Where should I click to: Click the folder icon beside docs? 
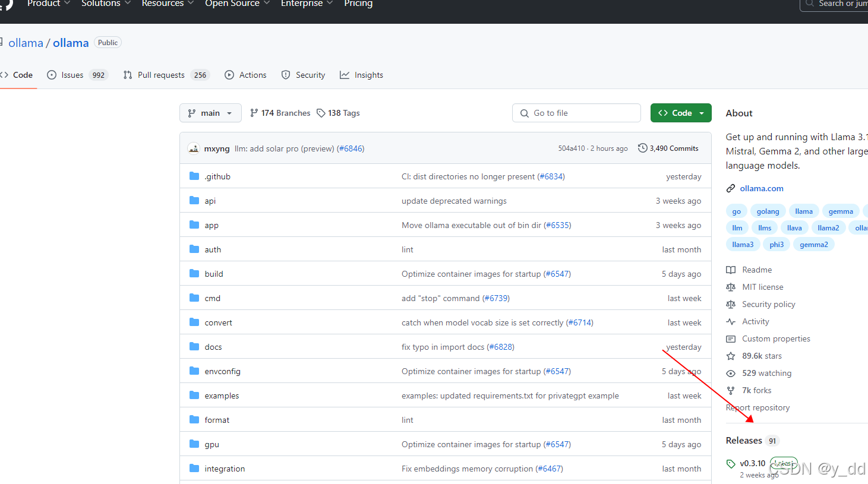click(194, 346)
